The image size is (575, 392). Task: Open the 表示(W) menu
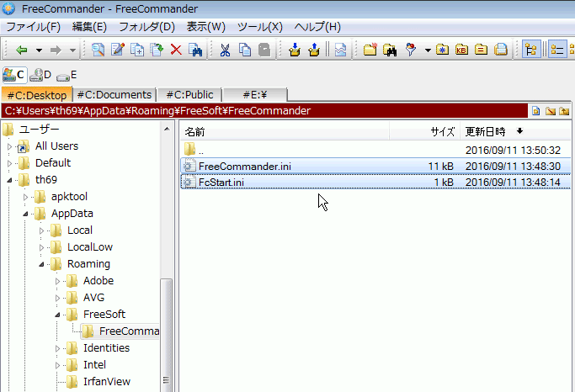205,27
